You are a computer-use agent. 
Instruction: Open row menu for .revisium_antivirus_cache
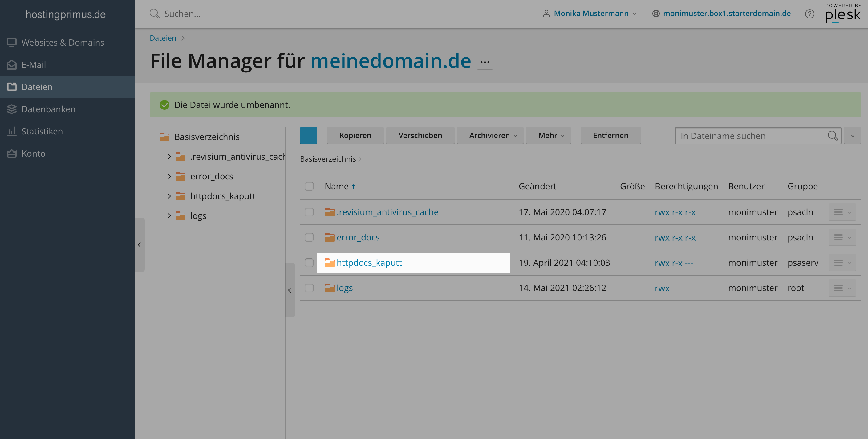842,212
